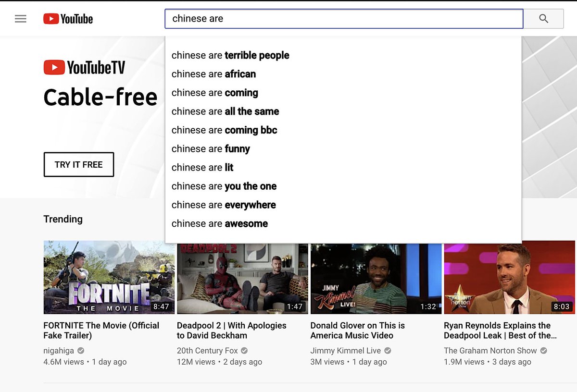This screenshot has width=577, height=392.
Task: Click the verified badge beside The Graham Norton Show
Action: coord(544,351)
